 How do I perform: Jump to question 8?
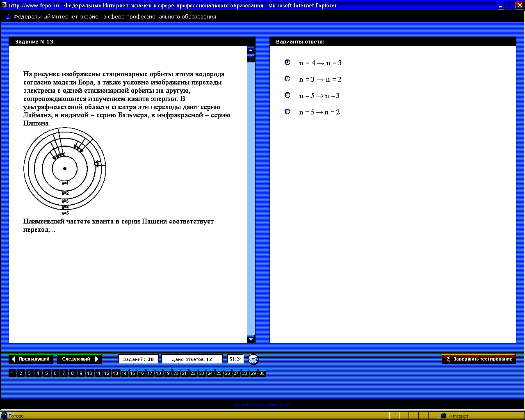(x=72, y=373)
